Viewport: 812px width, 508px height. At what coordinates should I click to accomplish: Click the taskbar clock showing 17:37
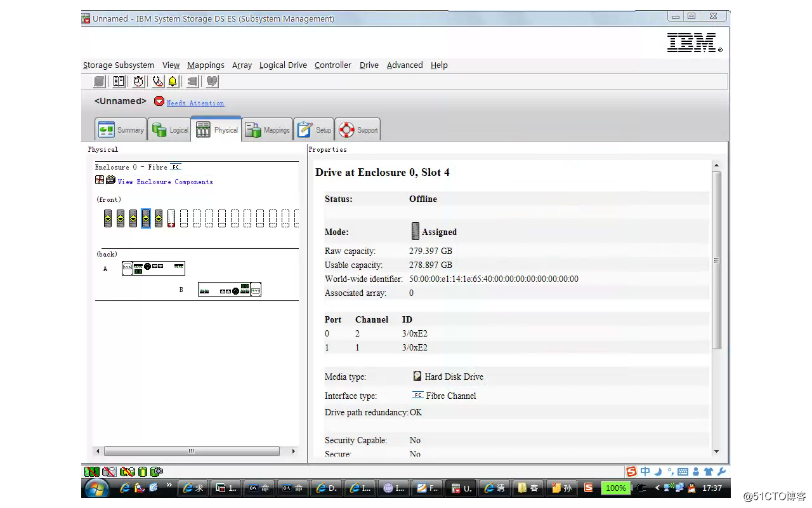(x=712, y=488)
